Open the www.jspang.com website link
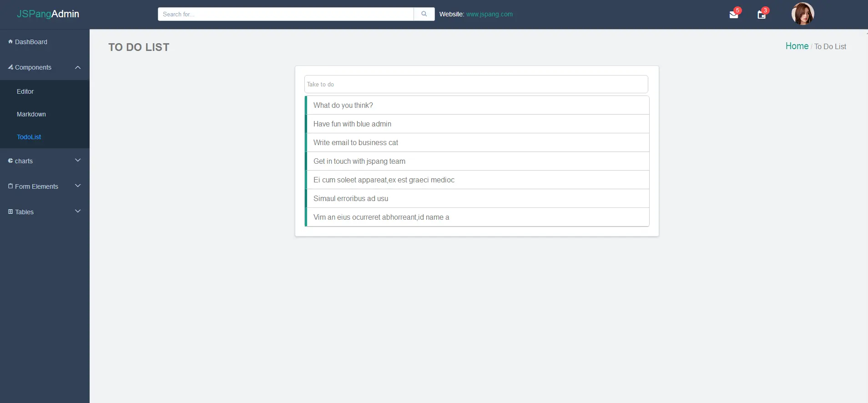Screen dimensions: 868x403 [x=489, y=14]
